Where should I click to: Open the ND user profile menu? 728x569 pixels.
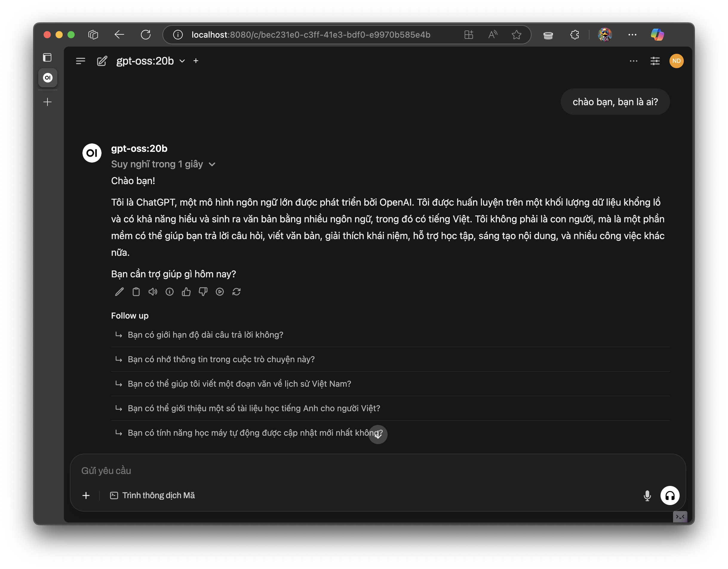(x=676, y=61)
